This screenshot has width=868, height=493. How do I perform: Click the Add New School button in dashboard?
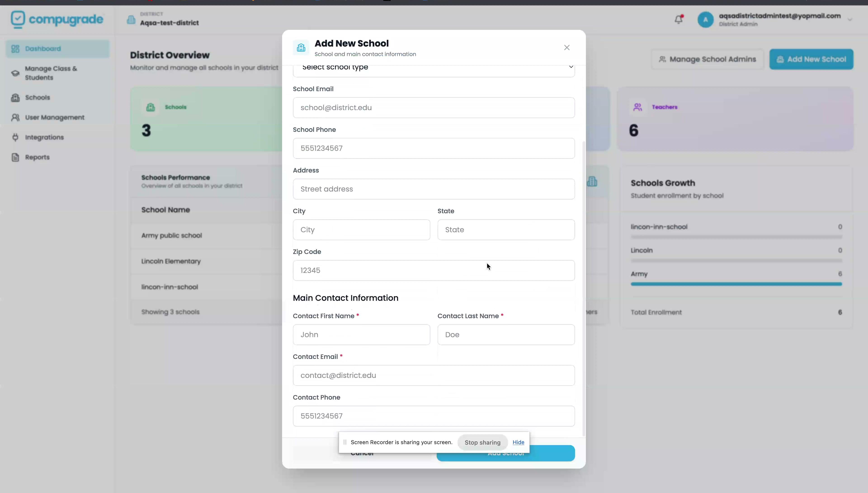click(x=811, y=59)
